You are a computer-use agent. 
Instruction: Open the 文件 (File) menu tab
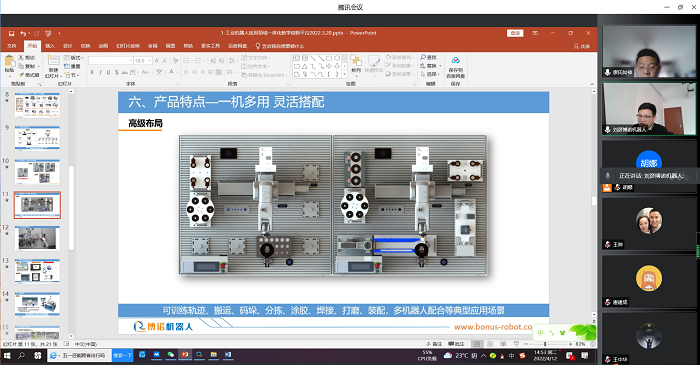point(12,46)
